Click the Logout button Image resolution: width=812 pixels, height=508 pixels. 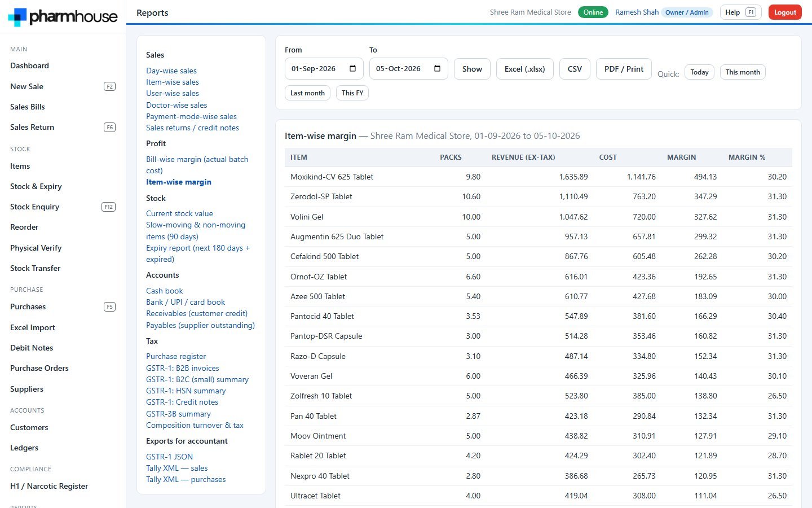click(x=785, y=12)
